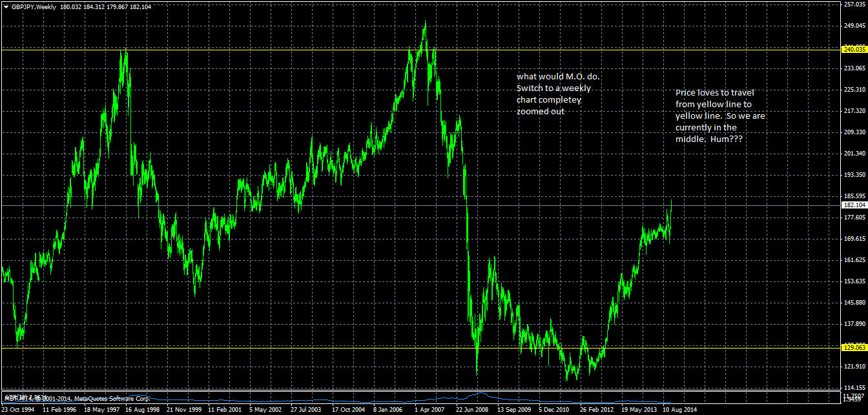The image size is (868, 415).
Task: Click the 217.320 price axis value
Action: pos(854,111)
